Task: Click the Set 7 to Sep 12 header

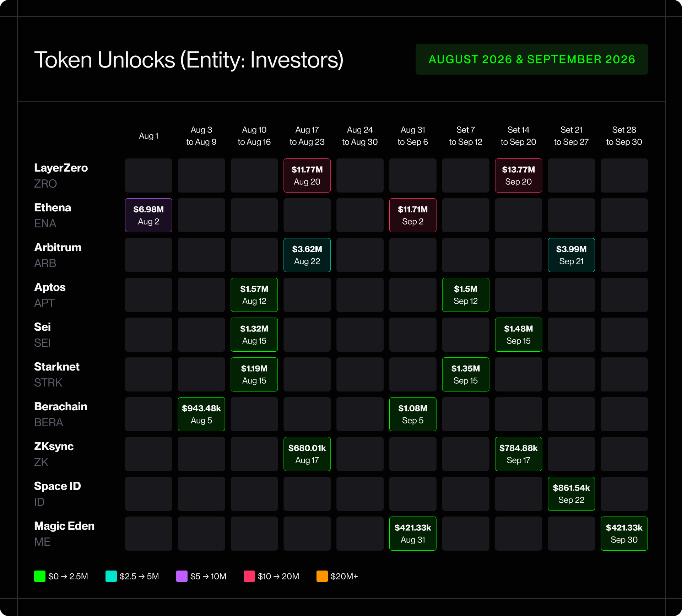Action: [x=466, y=136]
